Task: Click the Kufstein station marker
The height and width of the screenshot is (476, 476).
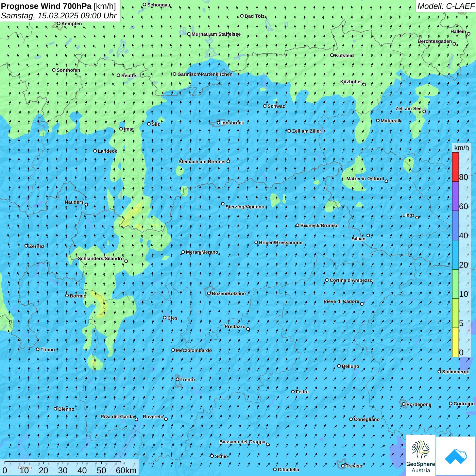Action: [332, 55]
